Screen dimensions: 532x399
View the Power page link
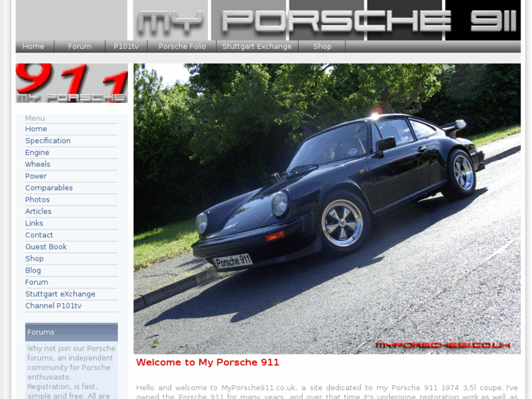click(36, 176)
